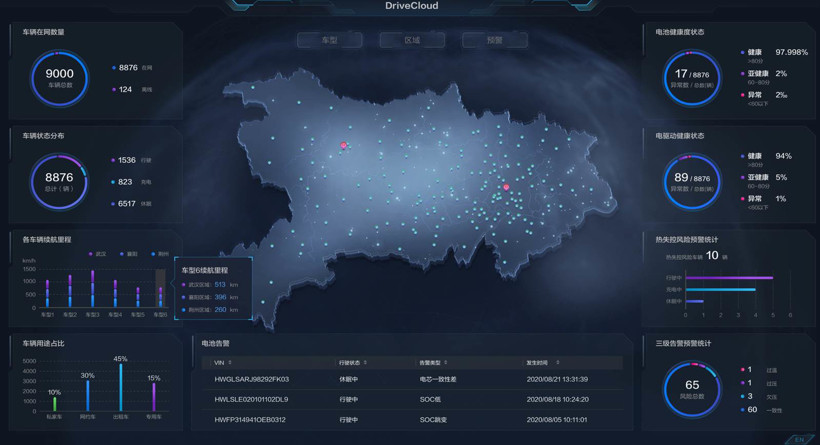Image resolution: width=820 pixels, height=445 pixels.
Task: Click the 9000 total vehicles ring
Action: pos(59,78)
